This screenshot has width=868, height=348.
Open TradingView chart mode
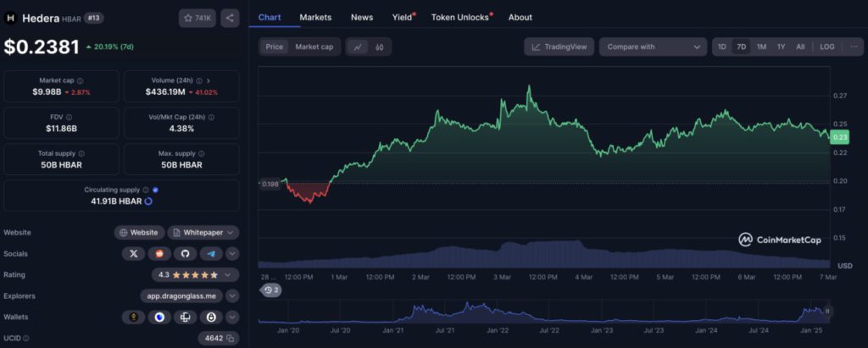coord(559,47)
